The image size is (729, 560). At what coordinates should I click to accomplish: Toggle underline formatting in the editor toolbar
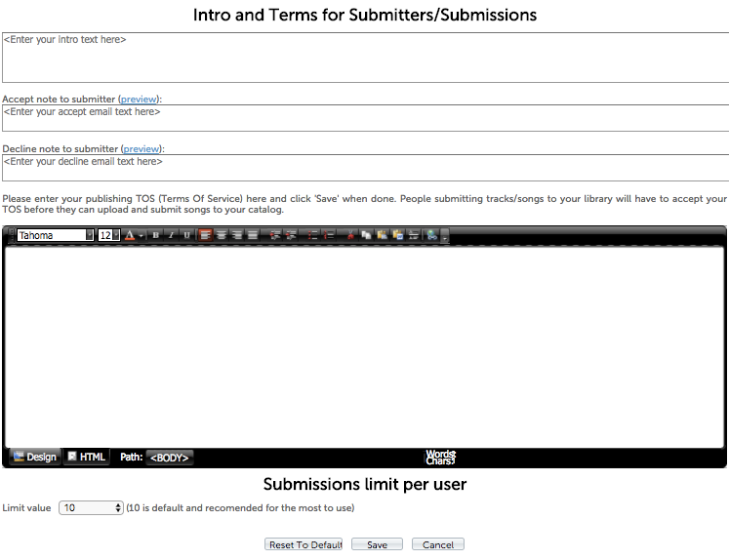click(186, 235)
